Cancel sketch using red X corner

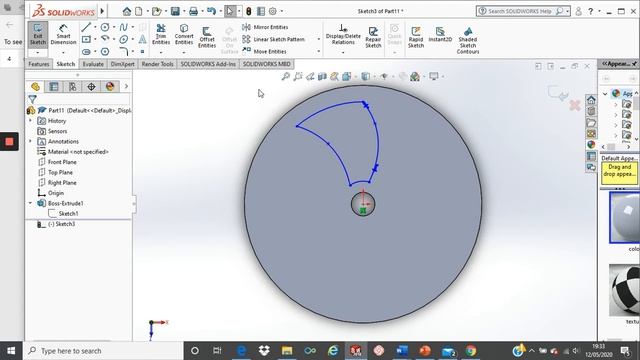575,105
